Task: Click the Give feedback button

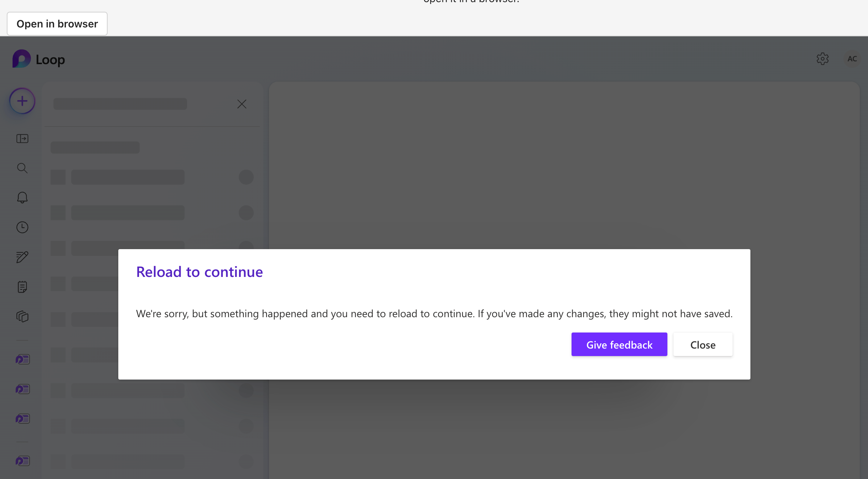Action: (619, 345)
